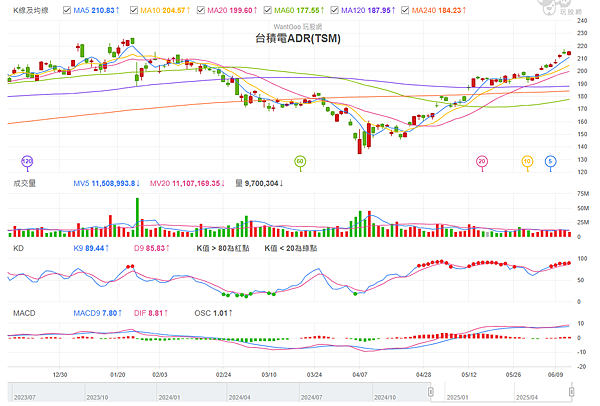The width and height of the screenshot is (600, 406).
Task: Click the MA120 187.95 value label
Action: point(368,11)
